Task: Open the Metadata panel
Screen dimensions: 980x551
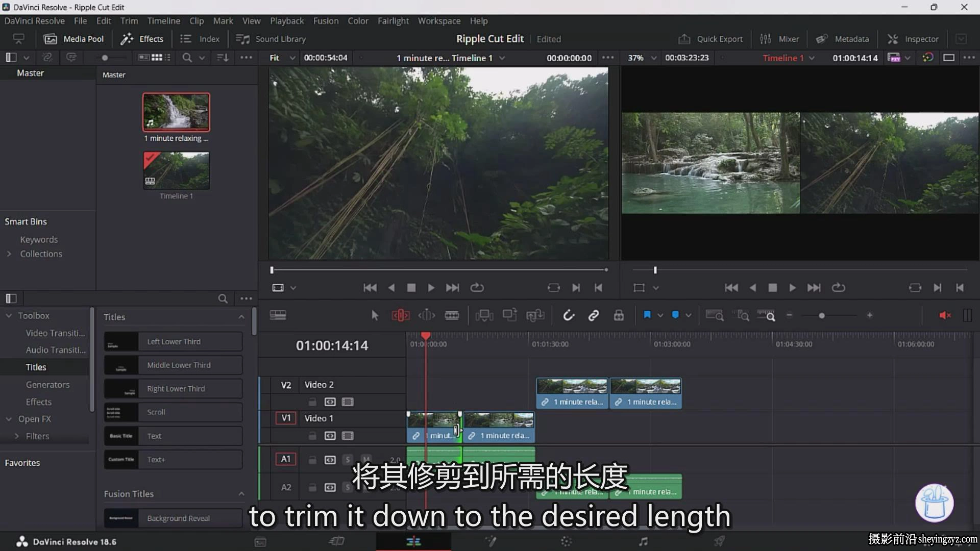Action: (x=842, y=39)
